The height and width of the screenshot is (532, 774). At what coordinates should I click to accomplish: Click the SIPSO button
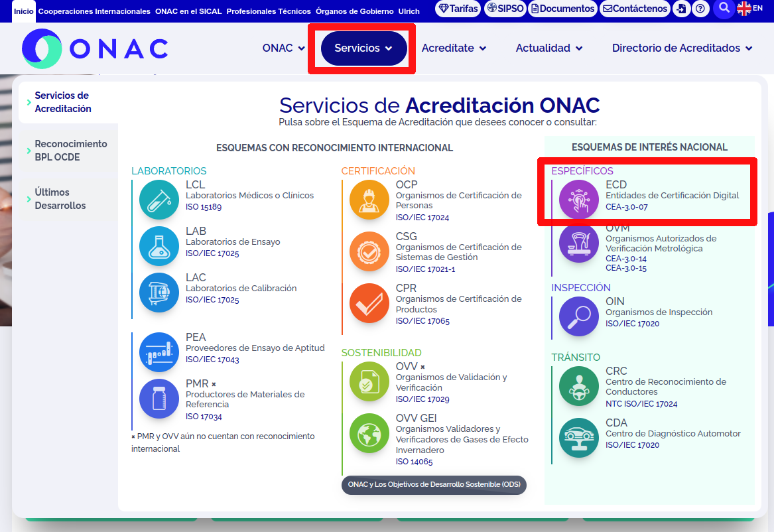(505, 9)
